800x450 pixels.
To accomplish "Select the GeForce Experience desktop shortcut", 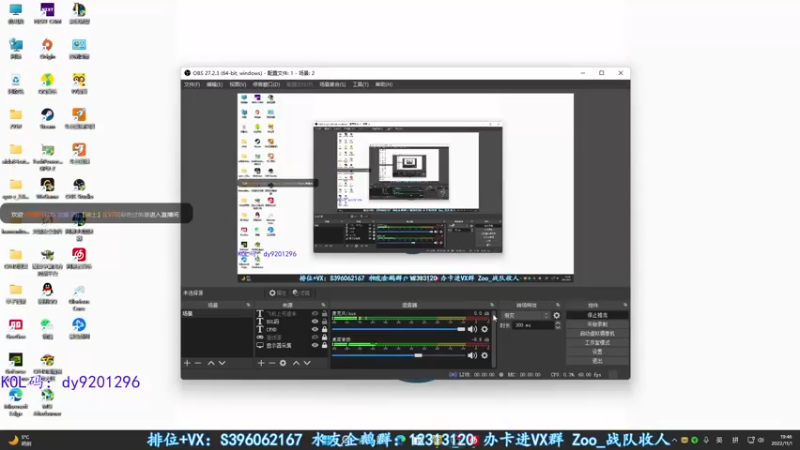I will (16, 363).
